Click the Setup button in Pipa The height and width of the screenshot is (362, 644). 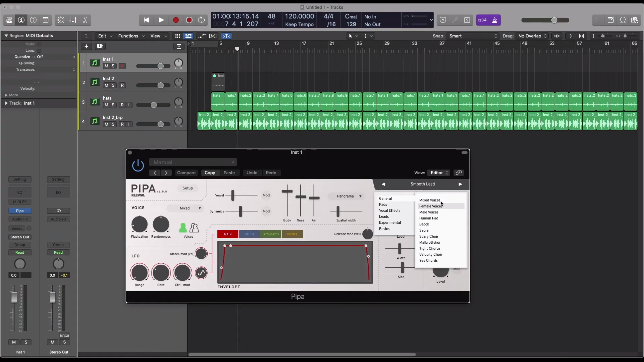coord(188,188)
